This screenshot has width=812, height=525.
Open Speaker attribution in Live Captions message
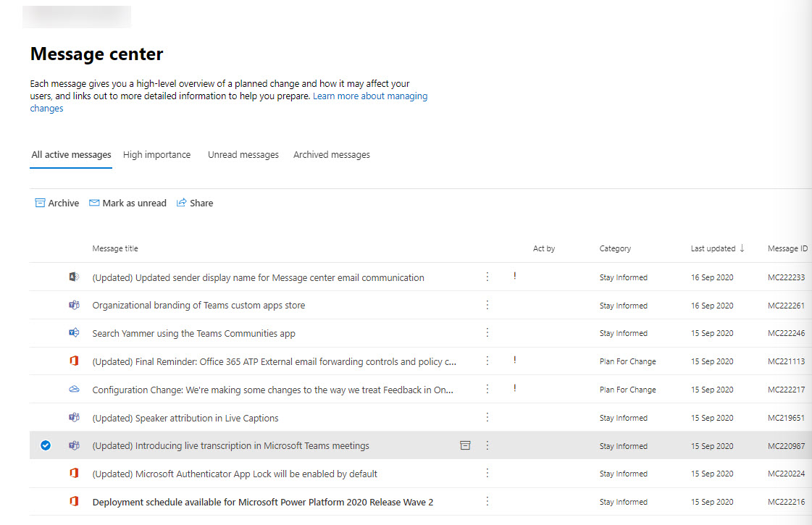pyautogui.click(x=185, y=418)
